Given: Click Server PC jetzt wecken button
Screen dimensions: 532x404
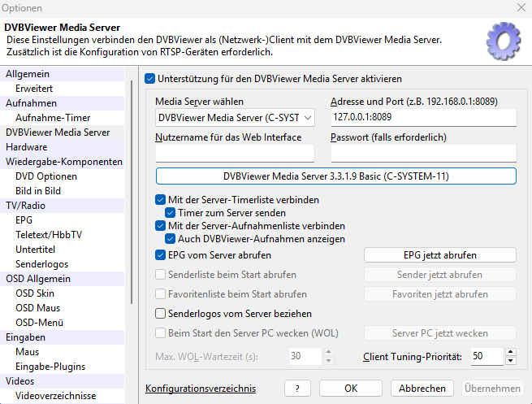Looking at the screenshot, I should (440, 333).
